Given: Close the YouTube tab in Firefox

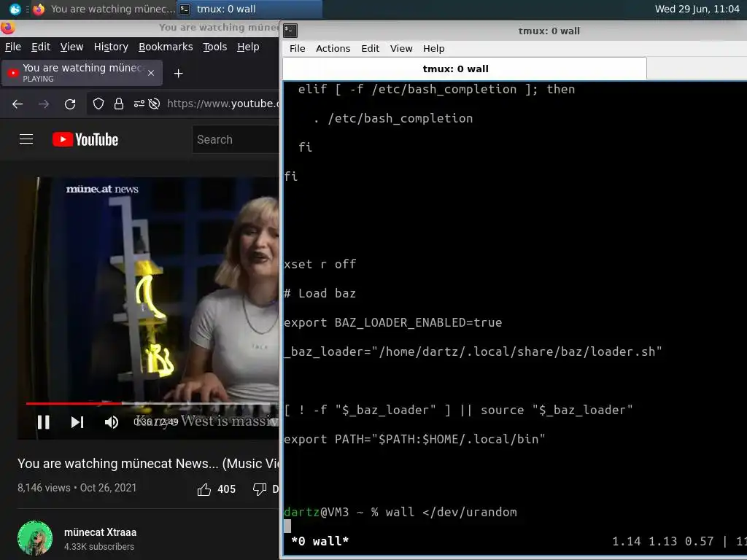Looking at the screenshot, I should (x=151, y=73).
